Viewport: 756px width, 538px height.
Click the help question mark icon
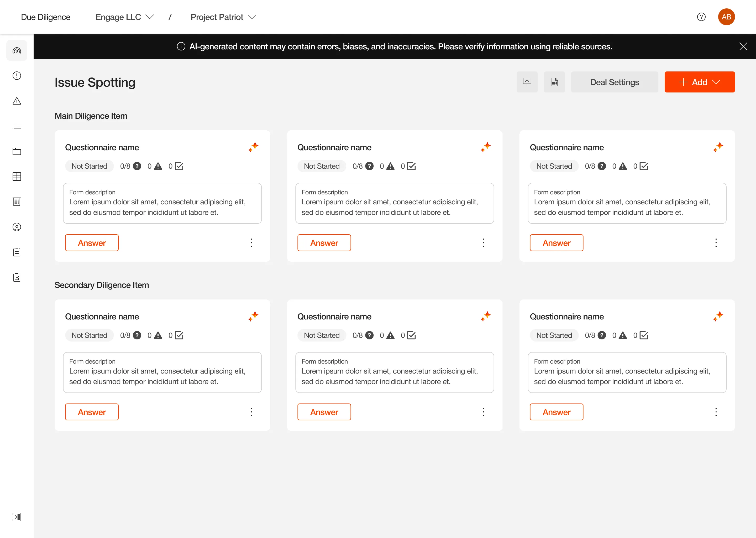[x=701, y=17]
